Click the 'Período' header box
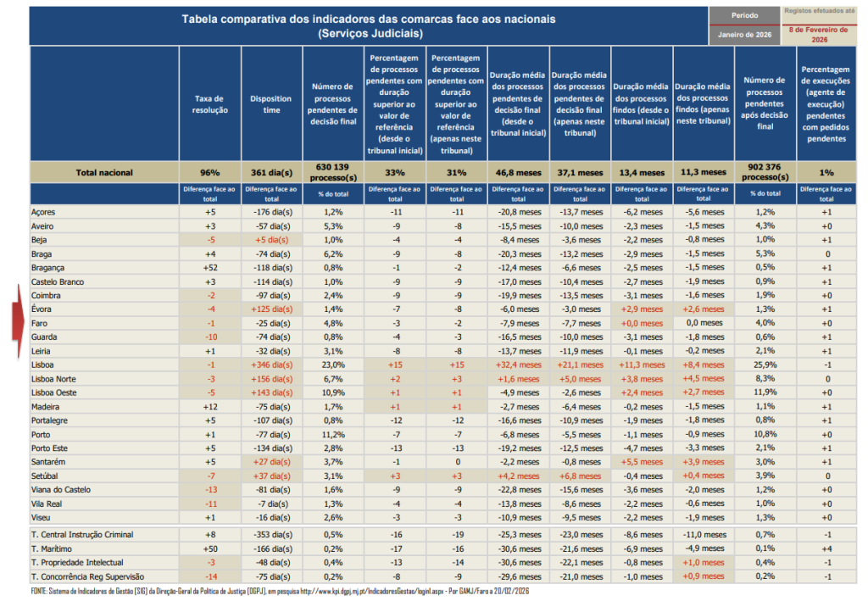The width and height of the screenshot is (868, 601). point(744,15)
